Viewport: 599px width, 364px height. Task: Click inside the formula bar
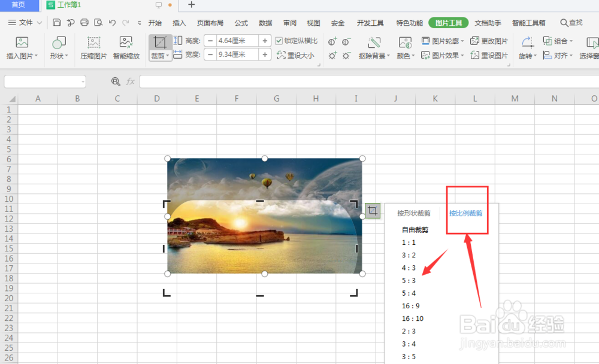coord(299,82)
